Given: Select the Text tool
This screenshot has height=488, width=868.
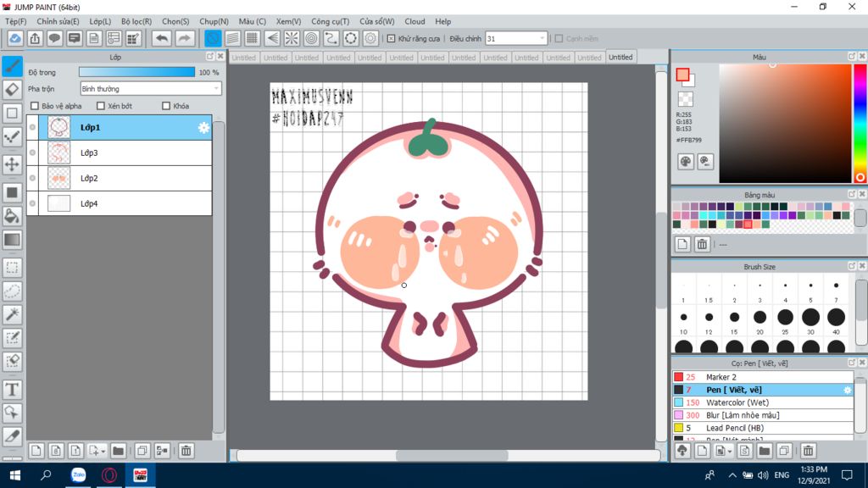Looking at the screenshot, I should coord(12,390).
